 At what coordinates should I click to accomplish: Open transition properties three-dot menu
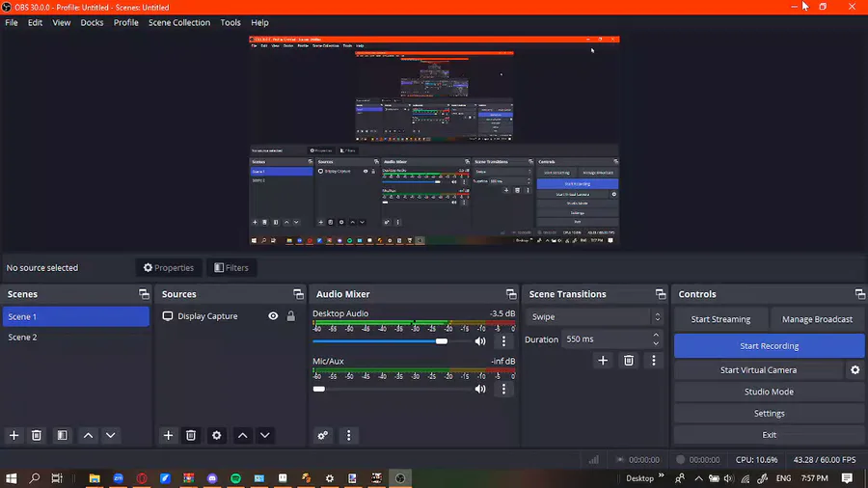pyautogui.click(x=654, y=361)
